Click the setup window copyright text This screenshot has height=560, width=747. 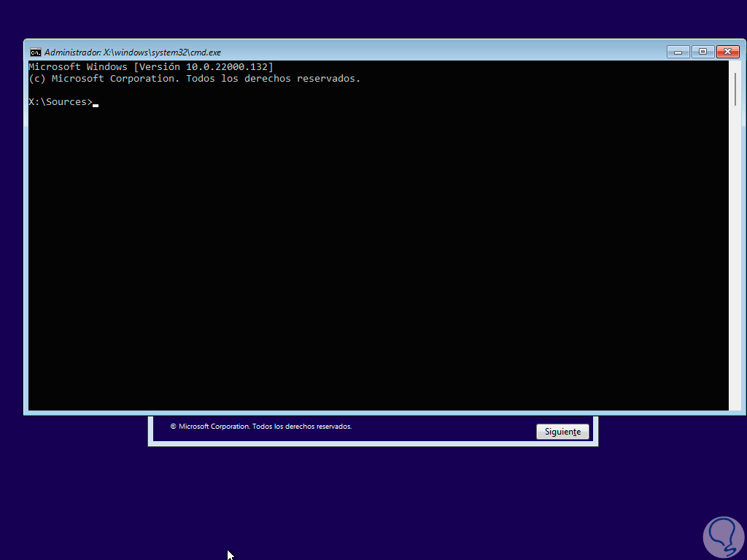261,426
